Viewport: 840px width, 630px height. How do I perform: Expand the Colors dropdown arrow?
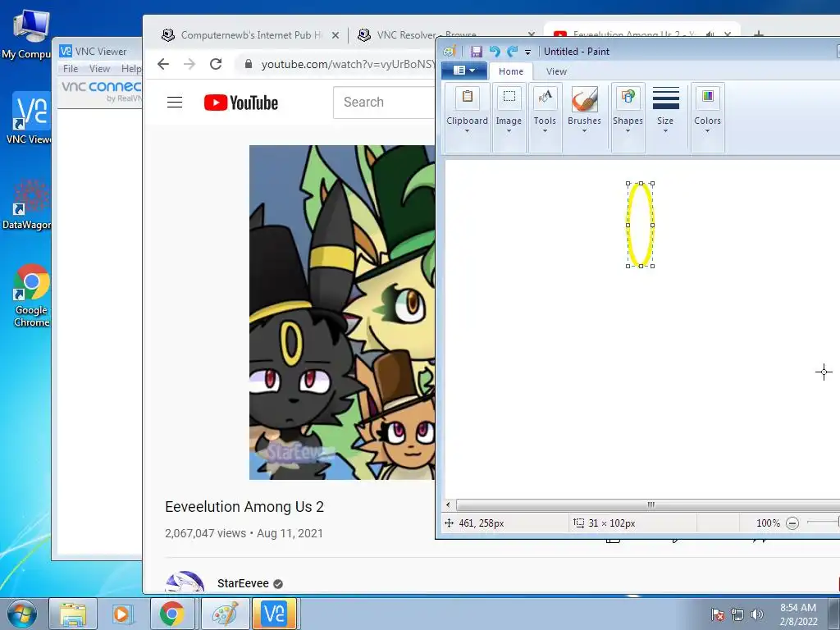[707, 131]
